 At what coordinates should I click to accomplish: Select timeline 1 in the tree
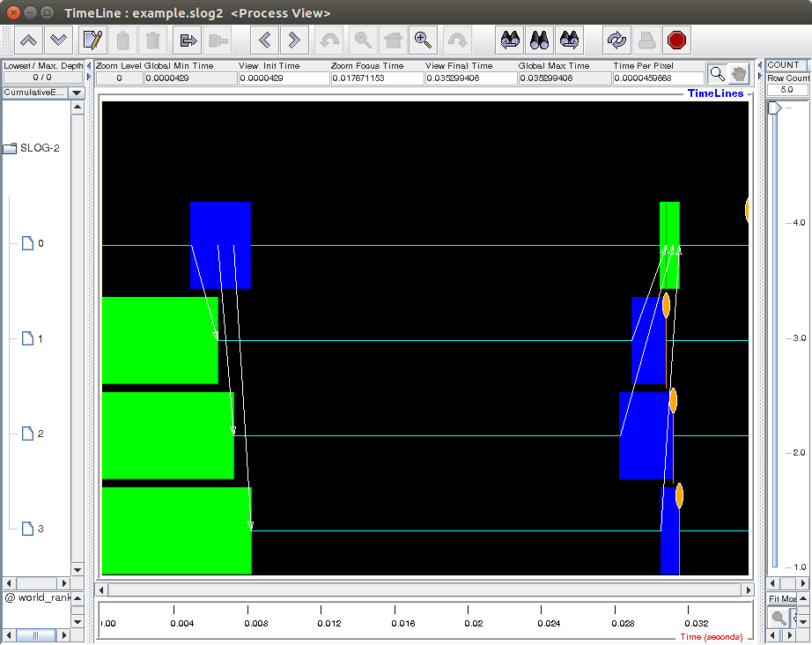pos(33,339)
